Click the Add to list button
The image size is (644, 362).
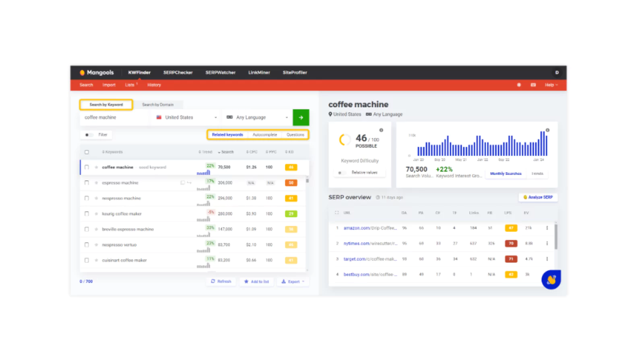tap(257, 282)
